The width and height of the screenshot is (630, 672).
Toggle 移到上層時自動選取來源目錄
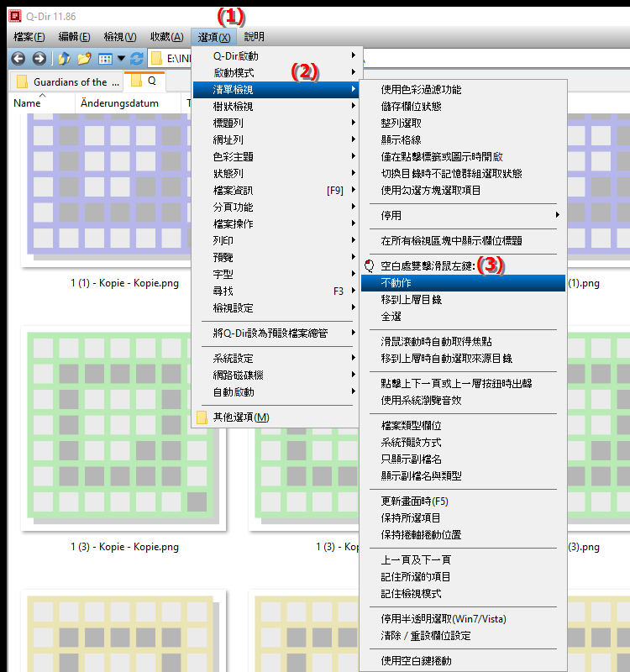point(464,359)
